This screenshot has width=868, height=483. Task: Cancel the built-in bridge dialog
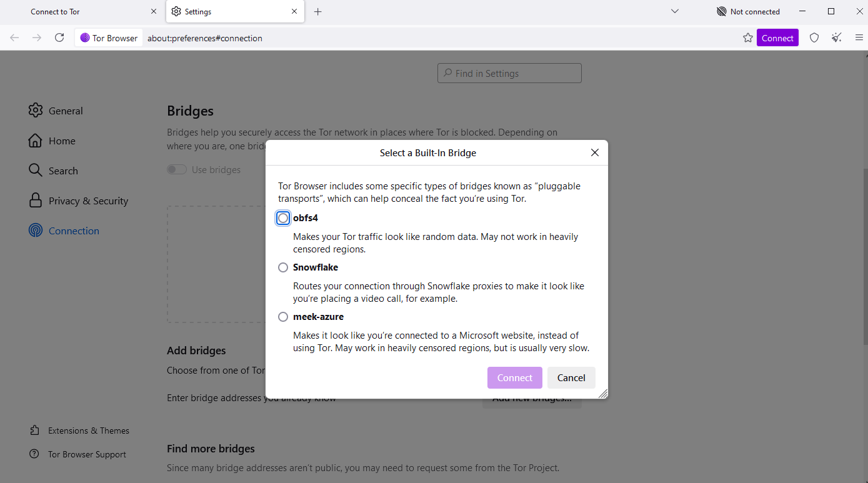click(571, 377)
